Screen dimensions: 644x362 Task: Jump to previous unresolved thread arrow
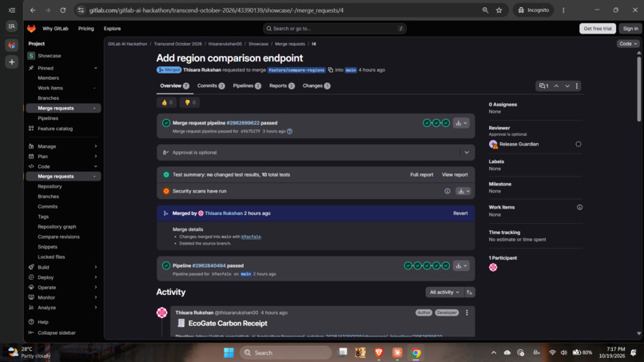[556, 86]
